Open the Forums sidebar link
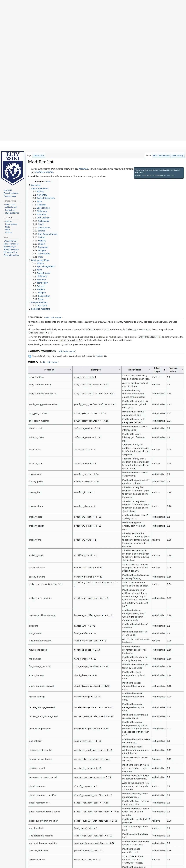The height and width of the screenshot is (868, 186). [x=8, y=221]
